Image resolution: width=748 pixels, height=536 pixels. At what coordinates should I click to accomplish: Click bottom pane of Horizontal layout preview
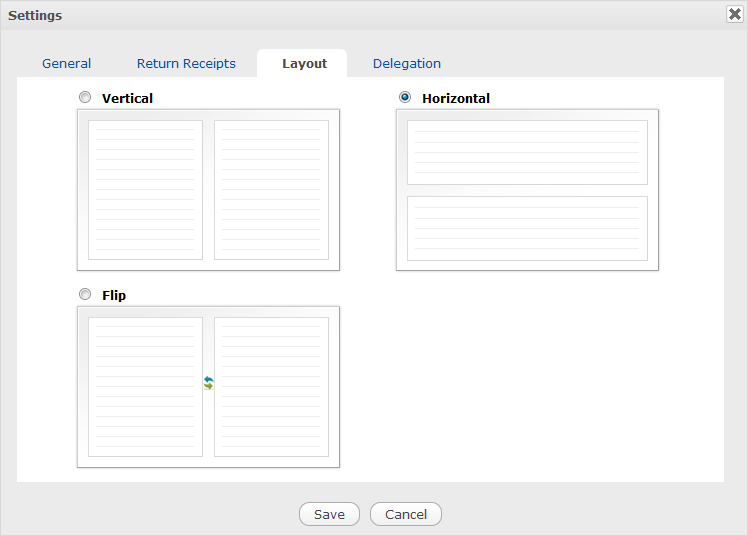coord(527,228)
